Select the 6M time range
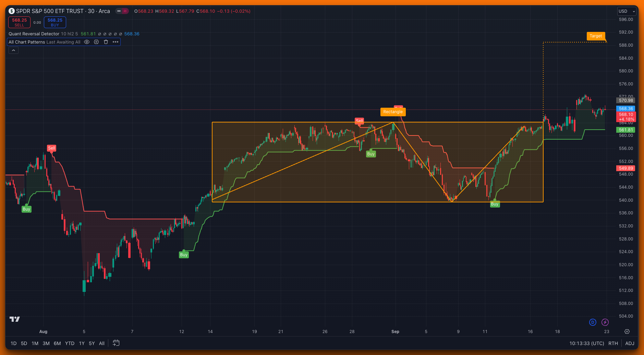Viewport: 644px width, 355px height. point(57,343)
